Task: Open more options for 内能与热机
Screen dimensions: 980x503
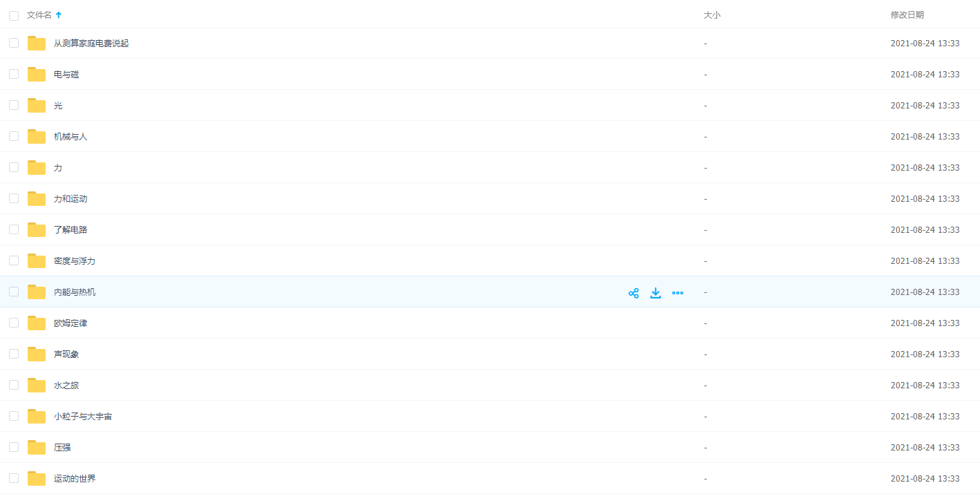Action: pyautogui.click(x=678, y=293)
